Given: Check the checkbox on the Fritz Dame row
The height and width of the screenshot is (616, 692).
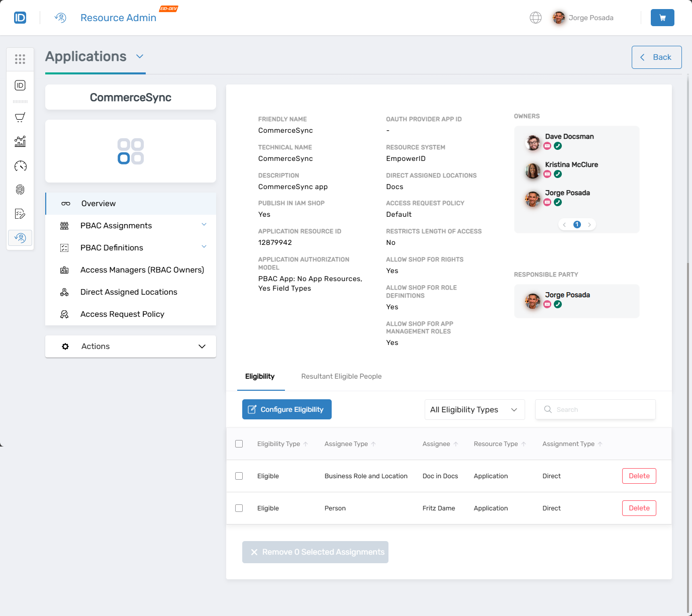Looking at the screenshot, I should [239, 508].
